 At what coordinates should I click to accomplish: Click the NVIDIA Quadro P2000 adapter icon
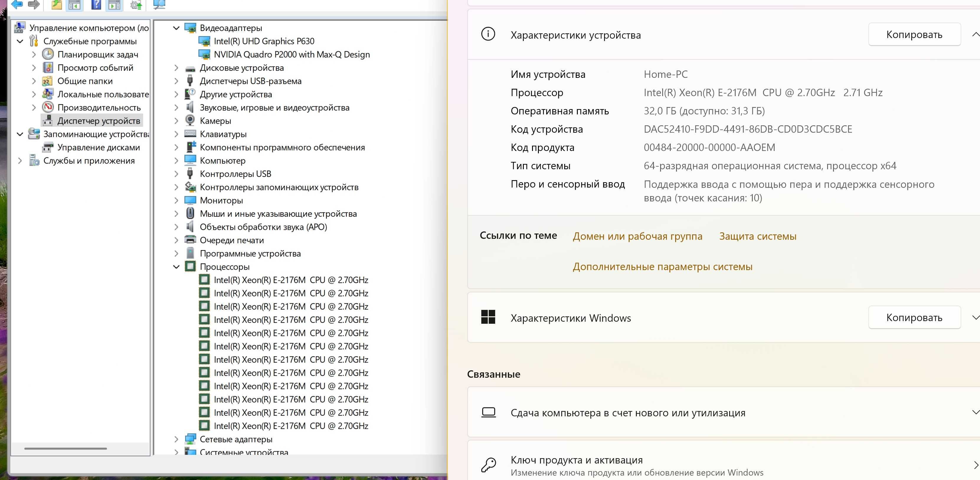pyautogui.click(x=205, y=54)
